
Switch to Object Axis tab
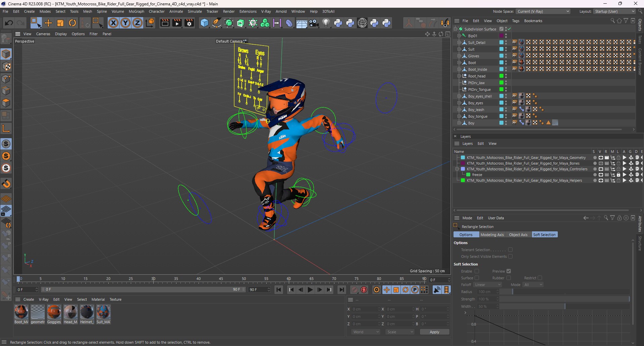(x=518, y=235)
